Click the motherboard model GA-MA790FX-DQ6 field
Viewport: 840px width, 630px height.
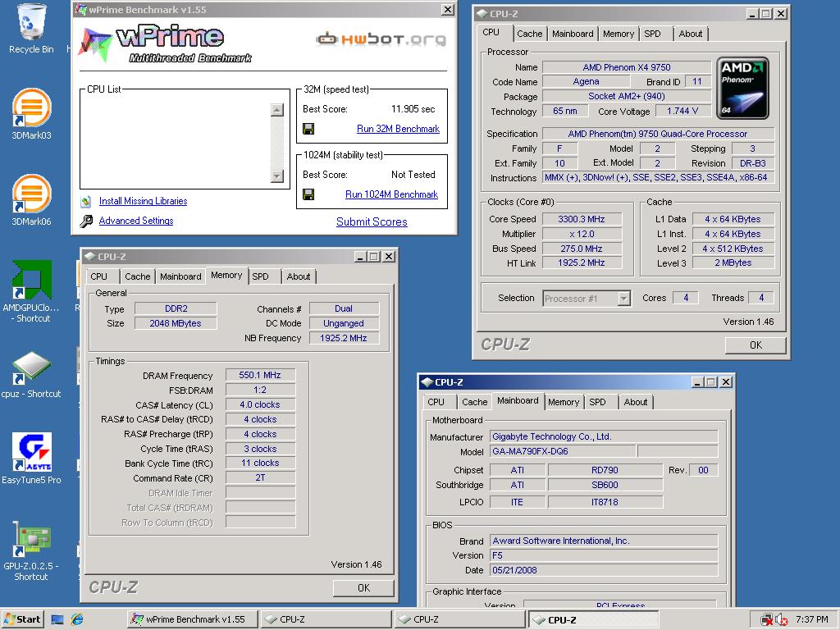point(563,451)
